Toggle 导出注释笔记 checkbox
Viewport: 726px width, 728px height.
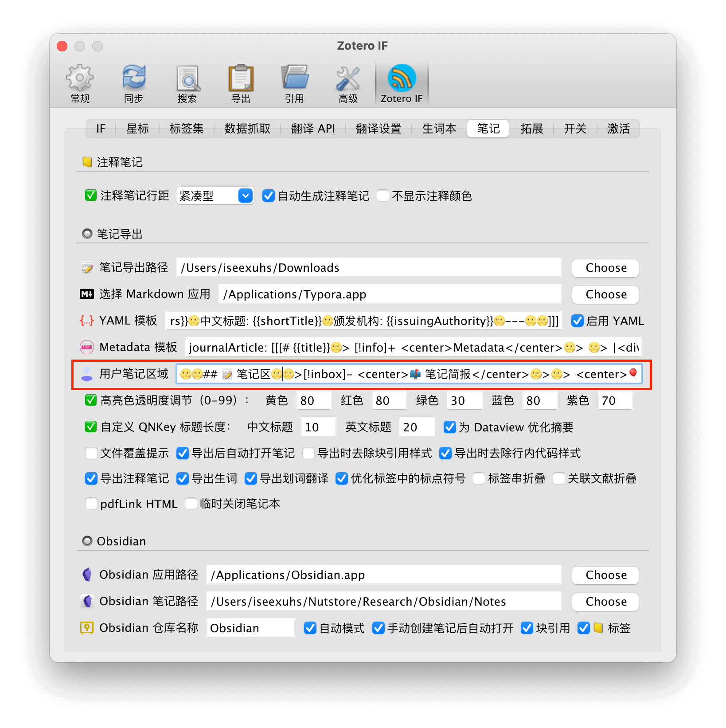click(91, 478)
